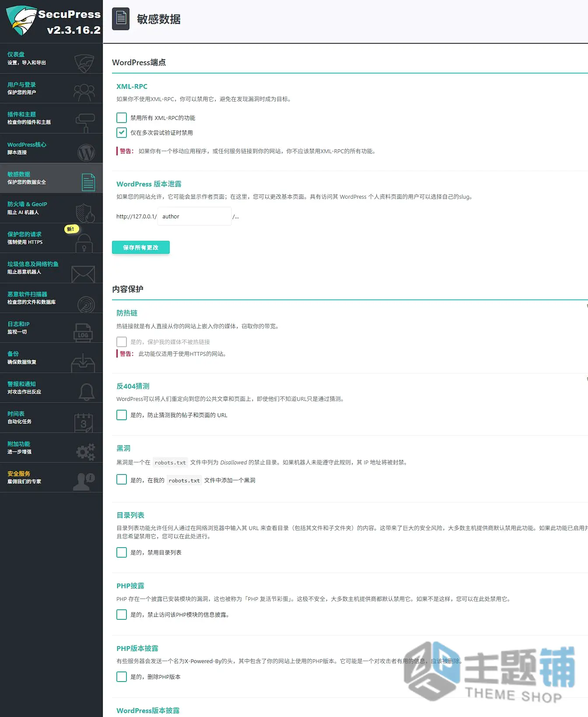Click the author slug input field
Screen dimensions: 588x717
pyautogui.click(x=194, y=216)
